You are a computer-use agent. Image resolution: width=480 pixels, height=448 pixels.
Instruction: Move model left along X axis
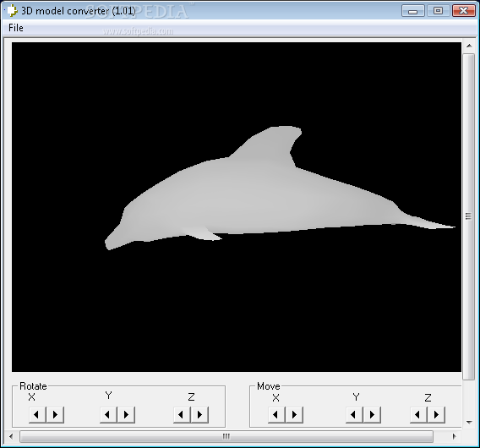point(276,415)
